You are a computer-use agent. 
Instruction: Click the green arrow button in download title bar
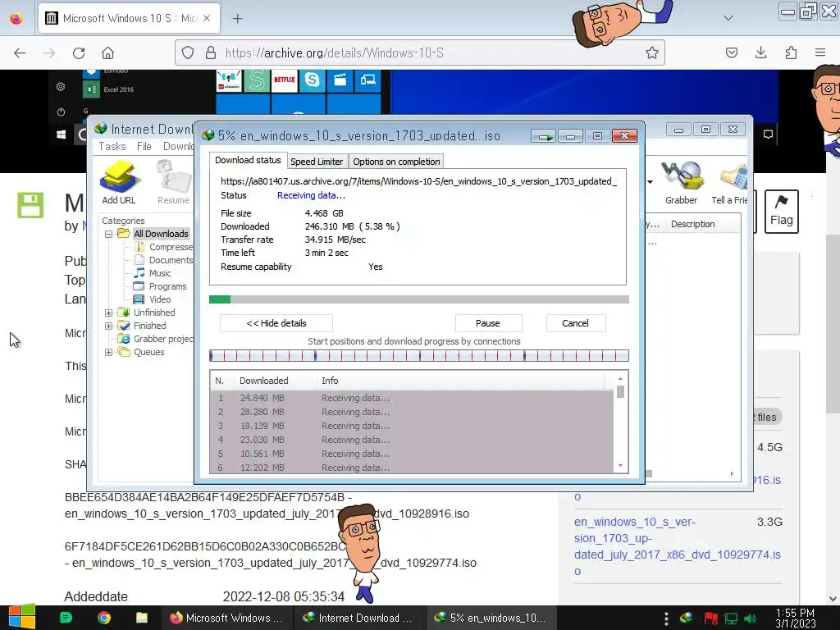(544, 137)
